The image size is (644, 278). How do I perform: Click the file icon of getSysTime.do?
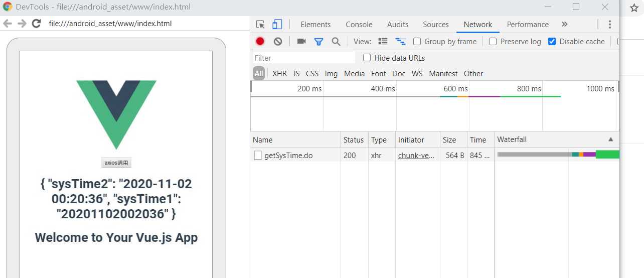pyautogui.click(x=258, y=156)
